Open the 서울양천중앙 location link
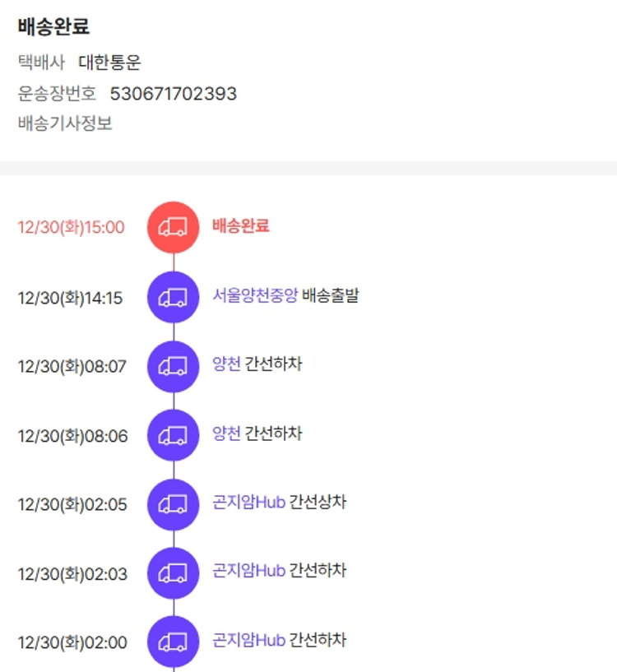Image resolution: width=617 pixels, height=672 pixels. coord(255,296)
